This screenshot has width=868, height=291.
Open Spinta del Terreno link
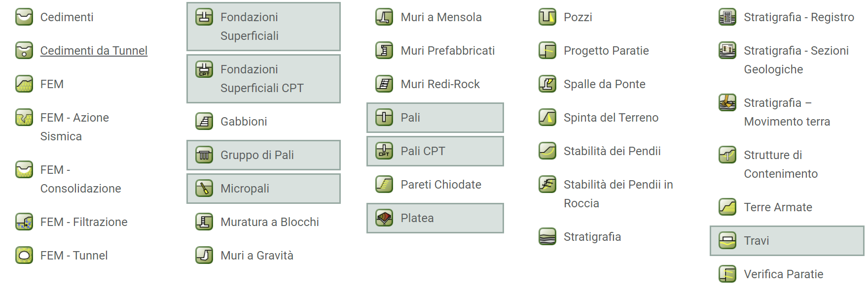[x=611, y=118]
